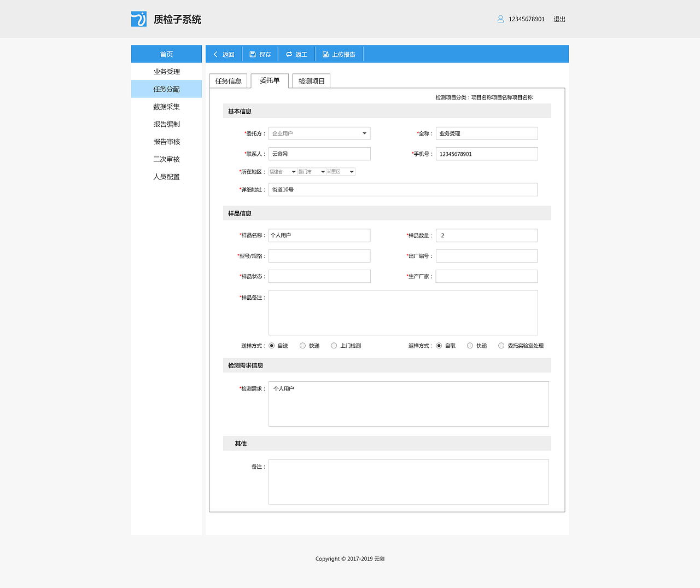
Task: Switch to the 检测项目 tab
Action: (x=312, y=81)
